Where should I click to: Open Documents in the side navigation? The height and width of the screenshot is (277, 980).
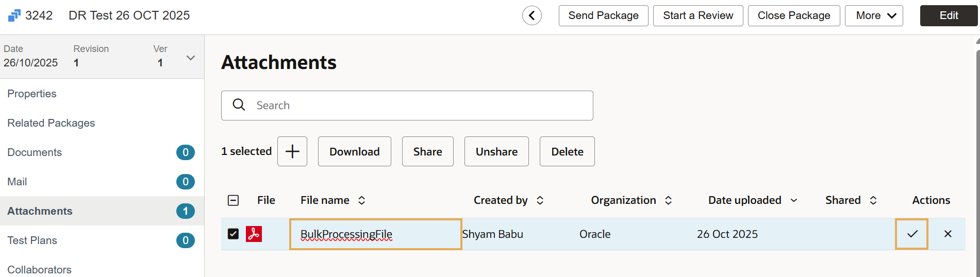pos(35,152)
